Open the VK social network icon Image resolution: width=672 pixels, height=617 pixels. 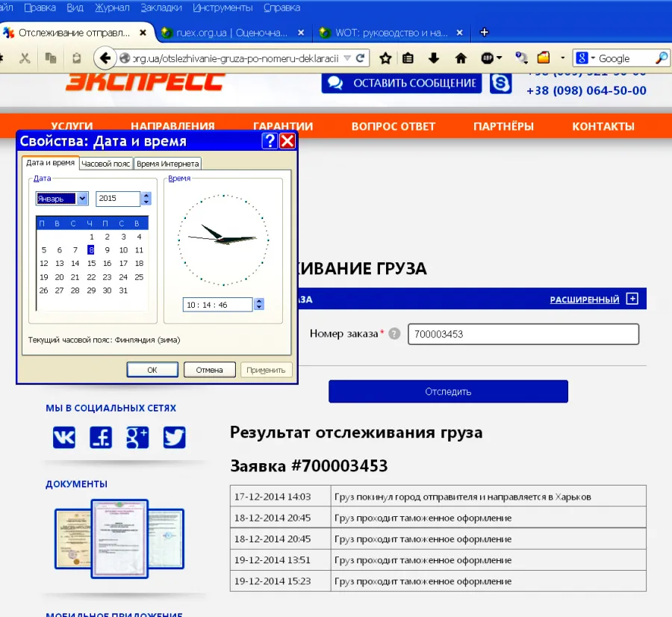pyautogui.click(x=64, y=437)
